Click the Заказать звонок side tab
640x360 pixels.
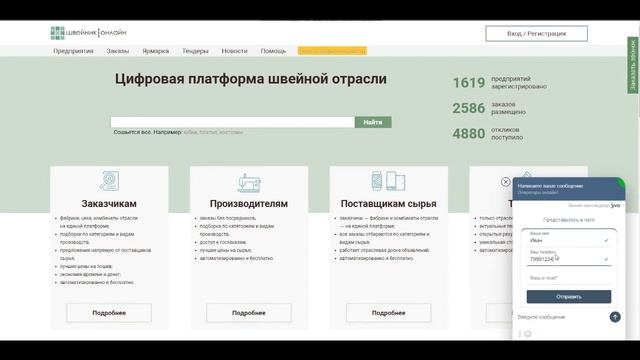click(x=633, y=65)
